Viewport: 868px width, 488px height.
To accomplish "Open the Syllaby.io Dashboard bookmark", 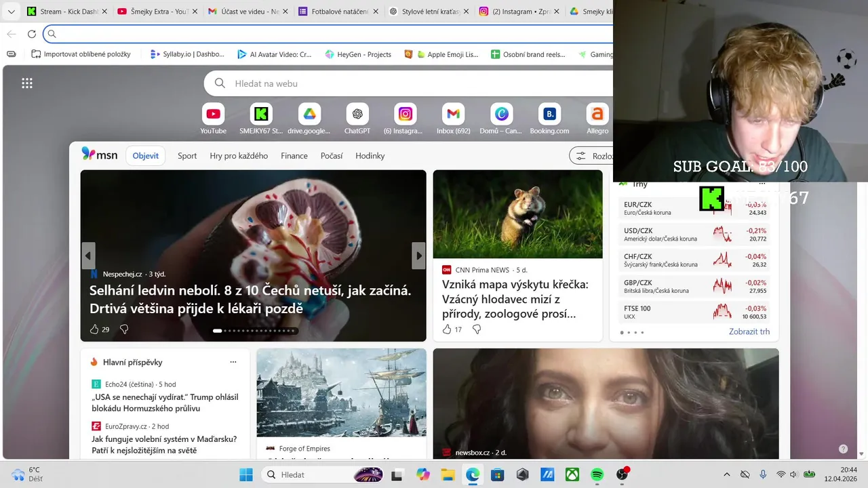I will [x=188, y=54].
